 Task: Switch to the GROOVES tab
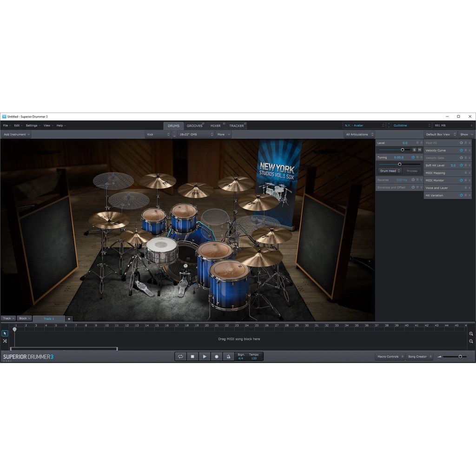pos(195,125)
